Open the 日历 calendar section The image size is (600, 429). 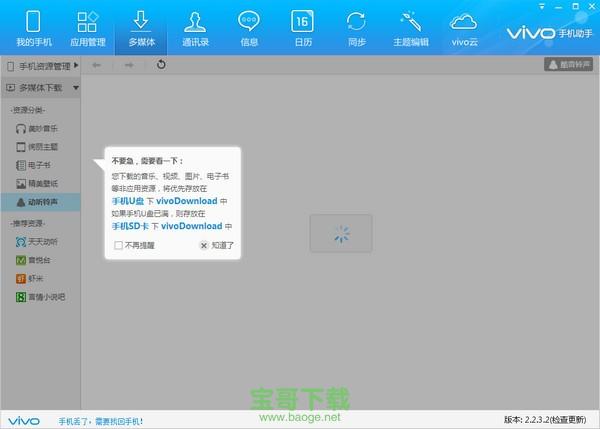[x=303, y=29]
